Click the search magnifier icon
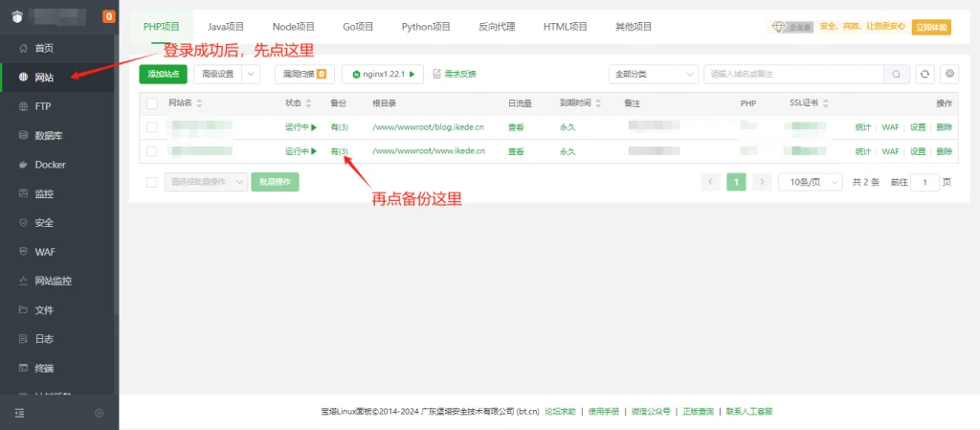Image resolution: width=980 pixels, height=430 pixels. (x=897, y=74)
